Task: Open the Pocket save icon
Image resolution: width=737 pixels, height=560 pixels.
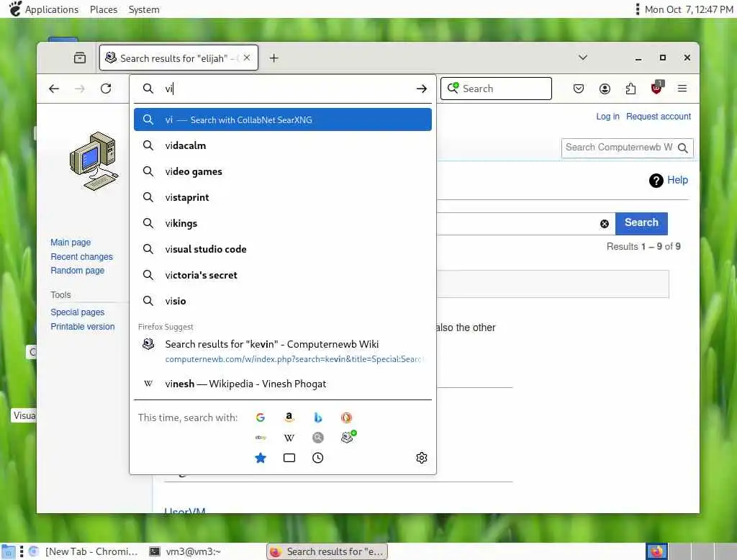Action: (x=579, y=89)
